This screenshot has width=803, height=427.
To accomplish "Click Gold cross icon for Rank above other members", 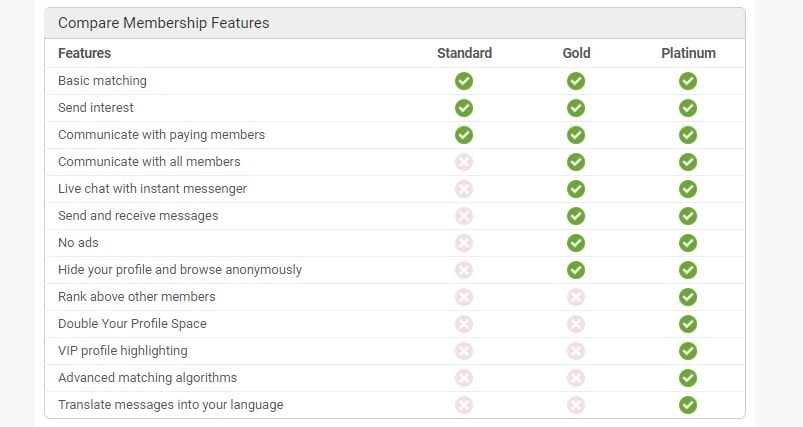I will tap(576, 297).
